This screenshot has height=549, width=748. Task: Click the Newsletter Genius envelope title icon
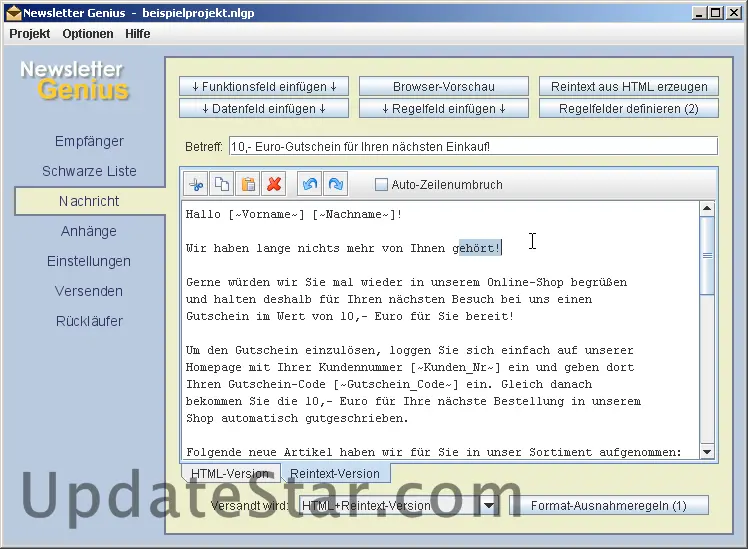(x=13, y=13)
